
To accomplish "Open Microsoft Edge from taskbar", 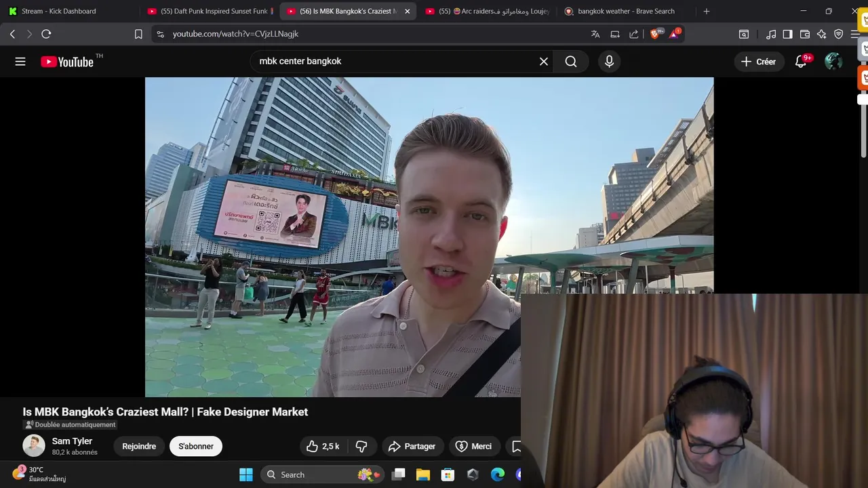I will click(498, 474).
